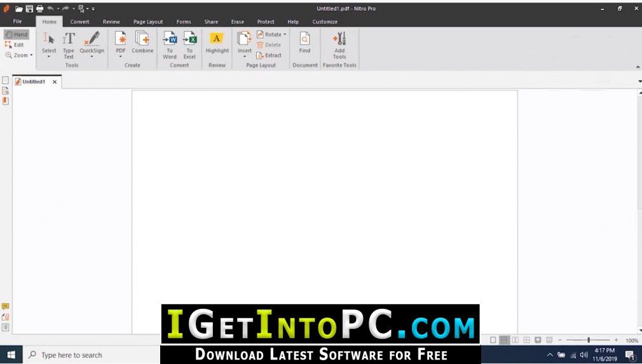Collapse the ribbon with the caret
Image resolution: width=642 pixels, height=364 pixels.
pyautogui.click(x=638, y=67)
